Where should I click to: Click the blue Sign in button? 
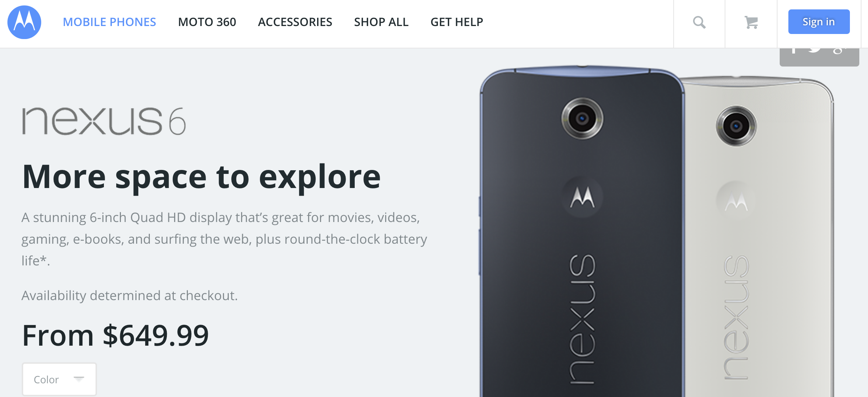[819, 22]
